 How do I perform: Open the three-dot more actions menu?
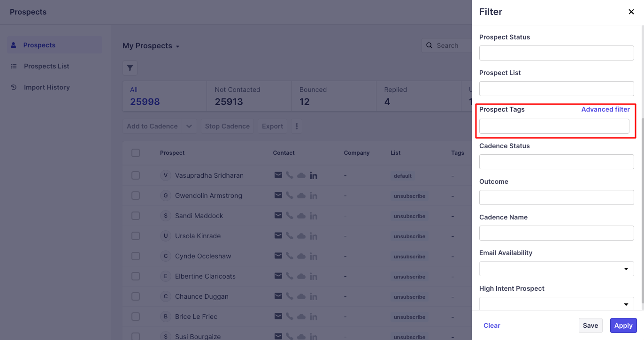pos(296,126)
